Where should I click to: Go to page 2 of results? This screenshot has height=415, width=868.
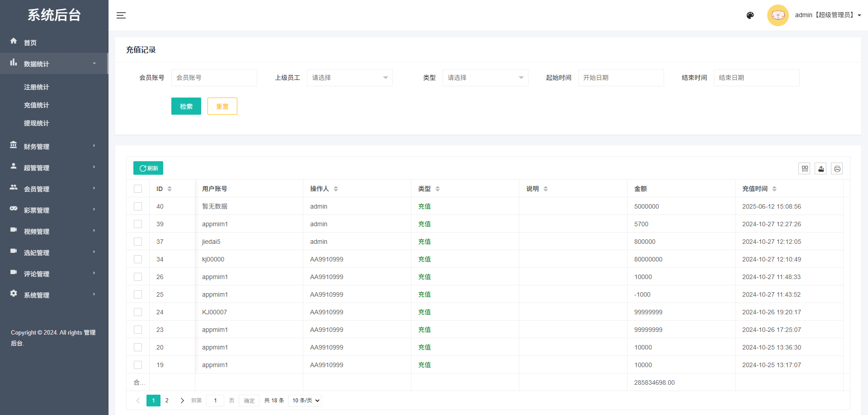(167, 400)
